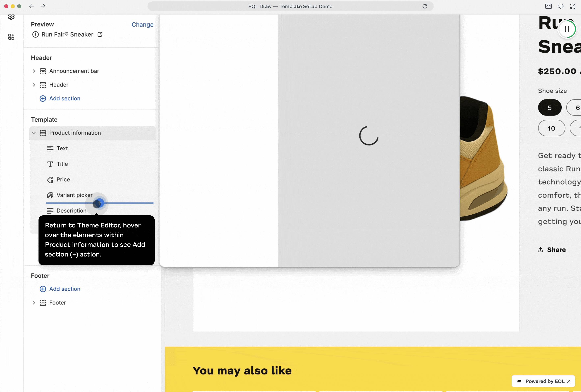Click the Footer section layout icon
Viewport: 581px width, 392px height.
43,303
